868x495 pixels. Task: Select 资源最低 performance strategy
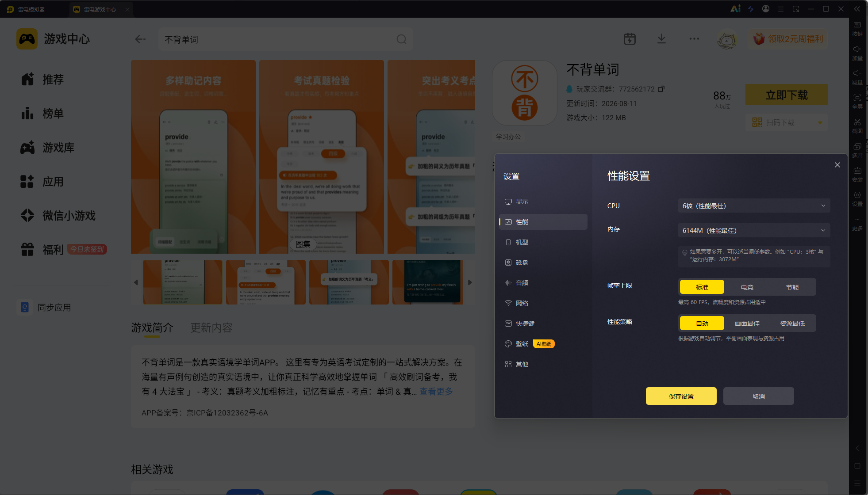click(x=792, y=323)
